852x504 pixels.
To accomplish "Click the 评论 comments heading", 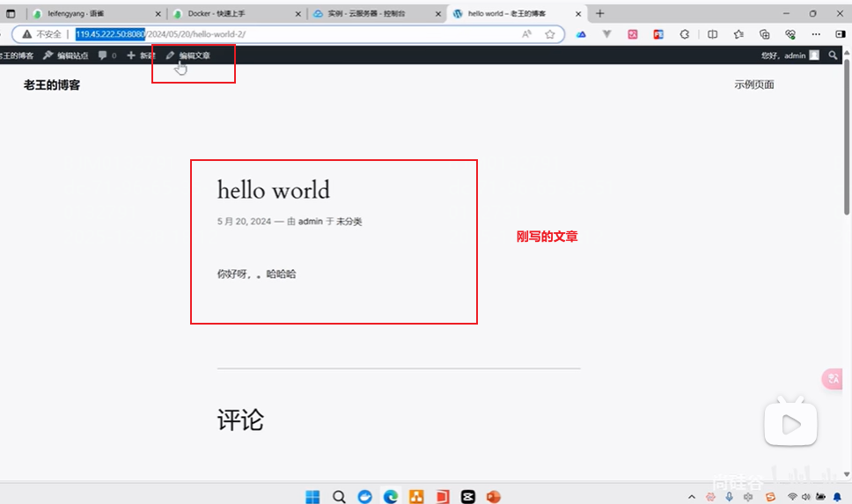I will tap(240, 420).
